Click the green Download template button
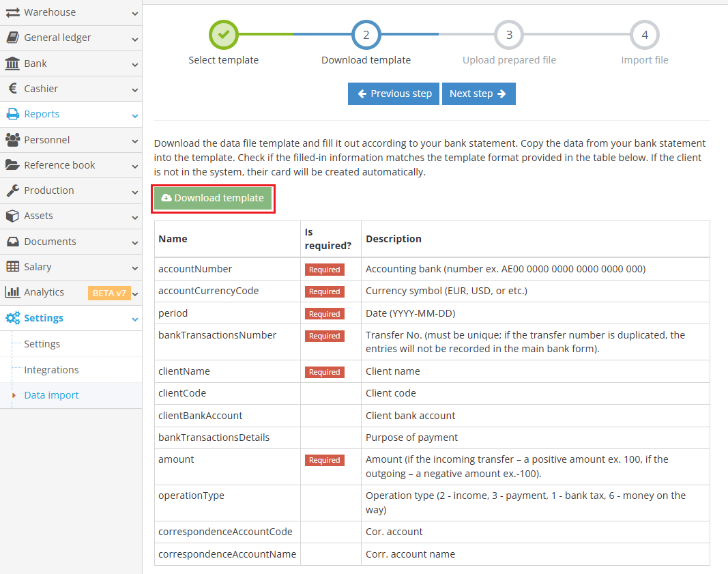Image resolution: width=728 pixels, height=574 pixels. [213, 198]
